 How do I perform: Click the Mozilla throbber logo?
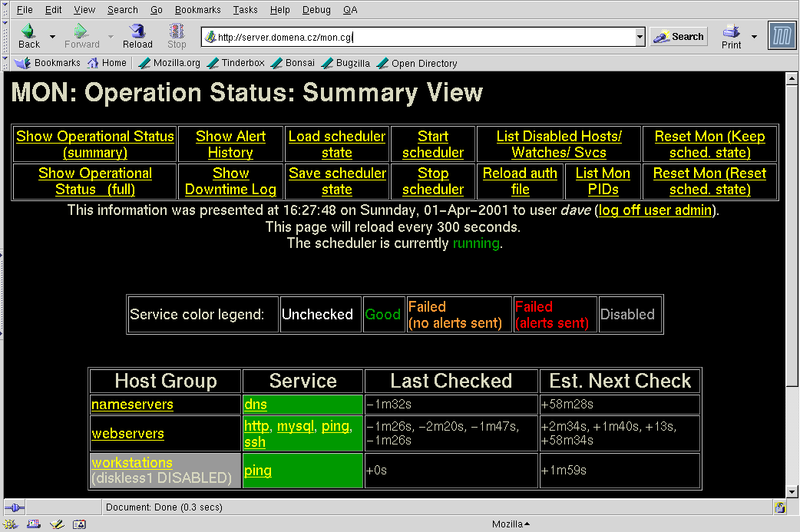(782, 36)
